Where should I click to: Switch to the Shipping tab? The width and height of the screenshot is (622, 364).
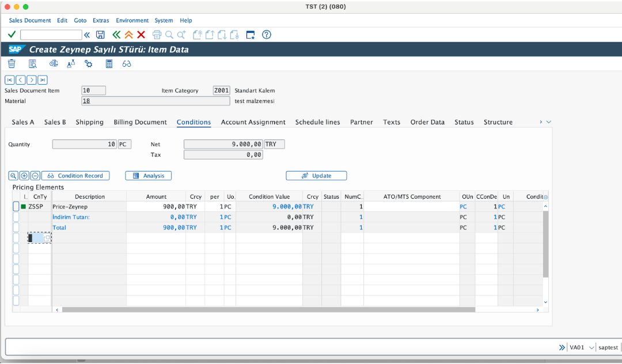click(90, 122)
